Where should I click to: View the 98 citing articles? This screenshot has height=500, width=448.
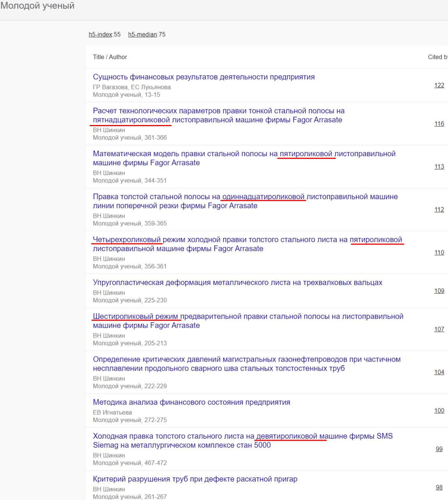coord(439,487)
